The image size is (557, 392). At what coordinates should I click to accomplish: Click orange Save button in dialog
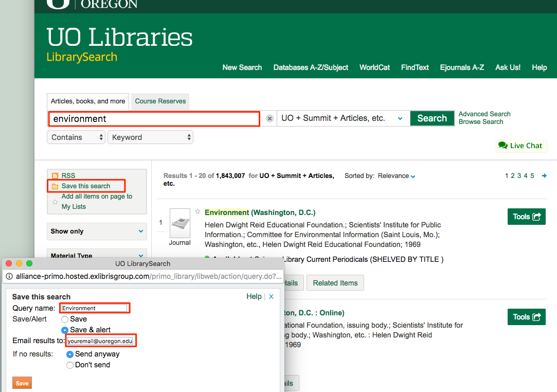(22, 383)
